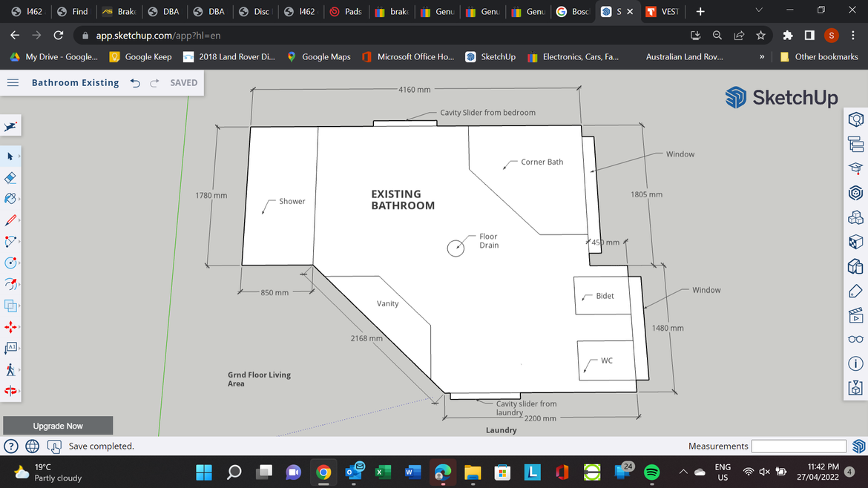Launch Spotify from the taskbar
This screenshot has width=868, height=488.
[652, 472]
